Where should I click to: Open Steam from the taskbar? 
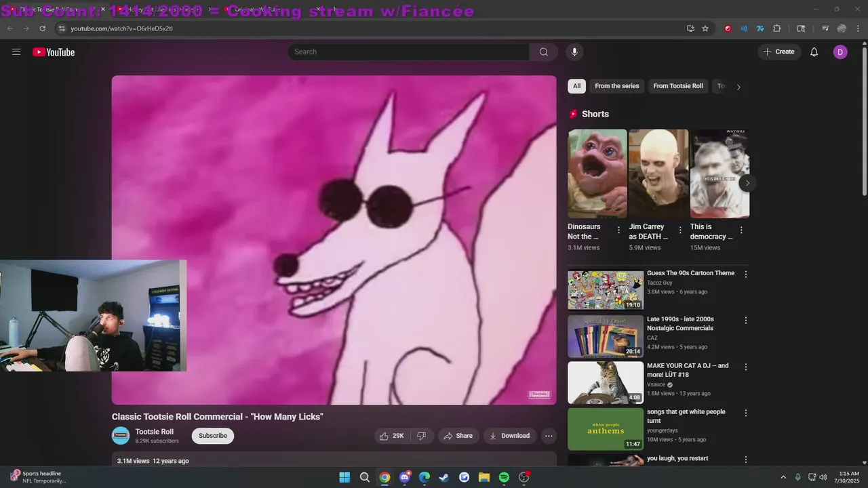[x=444, y=477]
